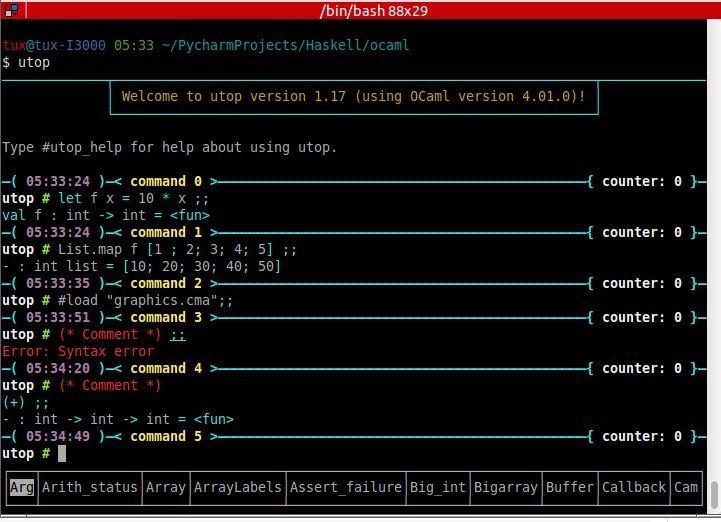This screenshot has width=721, height=522.
Task: Select Bigarray completion entry
Action: click(x=506, y=488)
